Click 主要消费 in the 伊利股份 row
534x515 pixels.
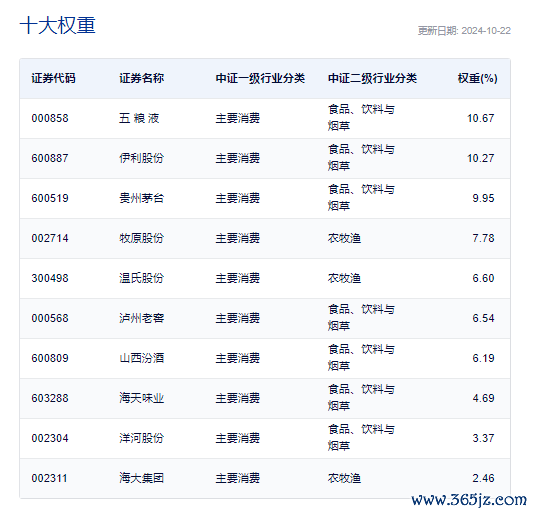point(238,158)
